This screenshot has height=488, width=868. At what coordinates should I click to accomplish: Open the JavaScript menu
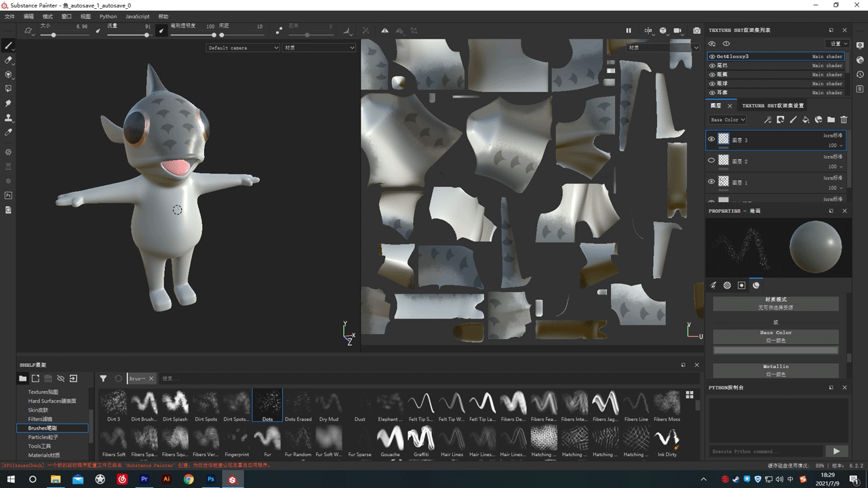pyautogui.click(x=138, y=16)
